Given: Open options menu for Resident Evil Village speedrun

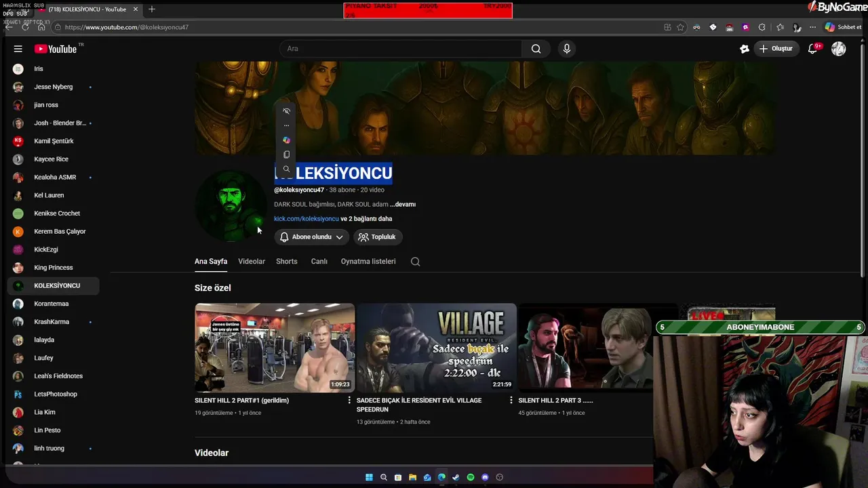Looking at the screenshot, I should pos(511,401).
